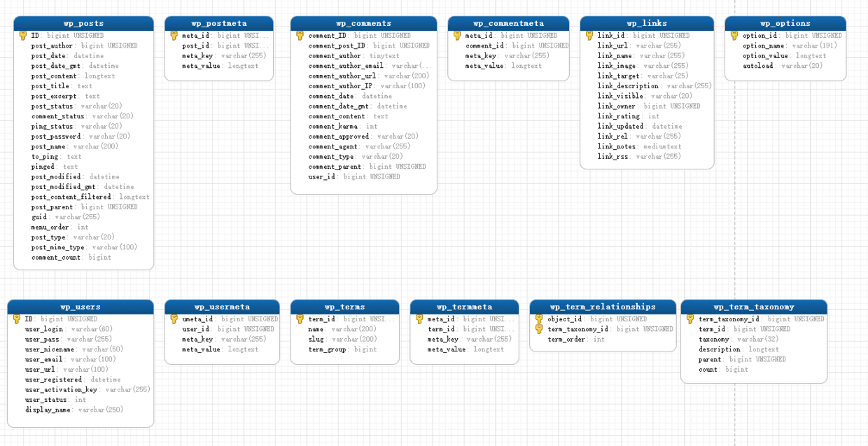
Task: Select the comment_author_email field
Action: pos(346,66)
